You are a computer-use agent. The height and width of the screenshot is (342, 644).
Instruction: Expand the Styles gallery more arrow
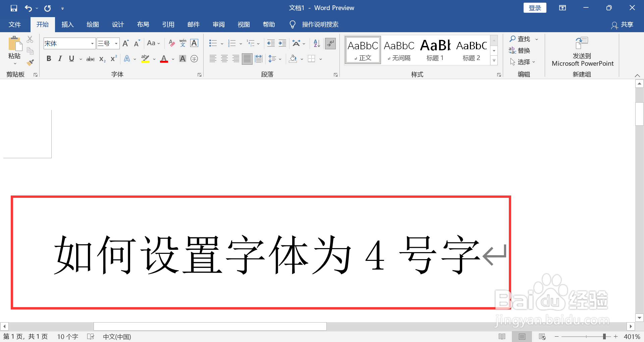(494, 61)
